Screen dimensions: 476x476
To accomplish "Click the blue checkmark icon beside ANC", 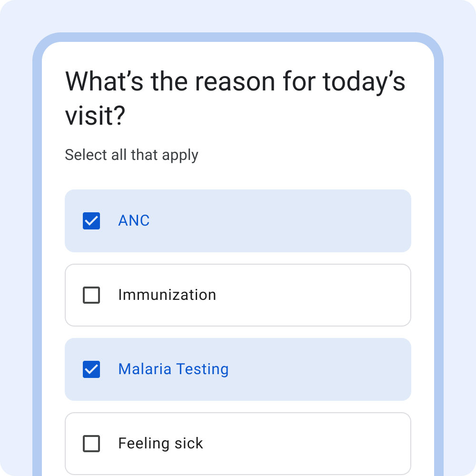I will pos(91,220).
